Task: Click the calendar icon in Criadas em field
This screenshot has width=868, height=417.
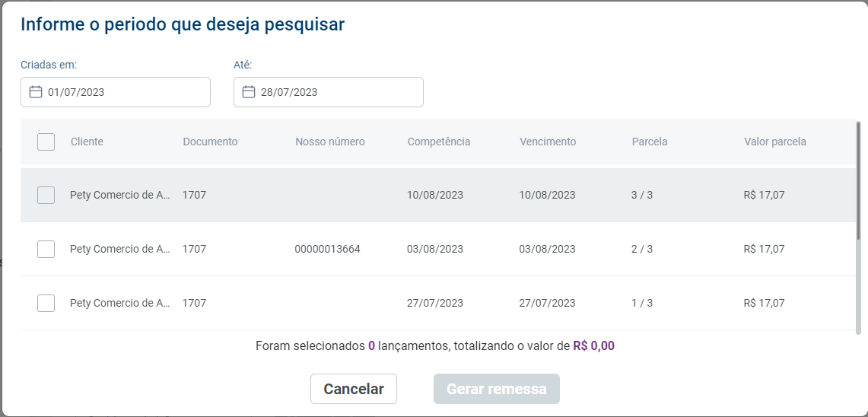Action: (36, 92)
